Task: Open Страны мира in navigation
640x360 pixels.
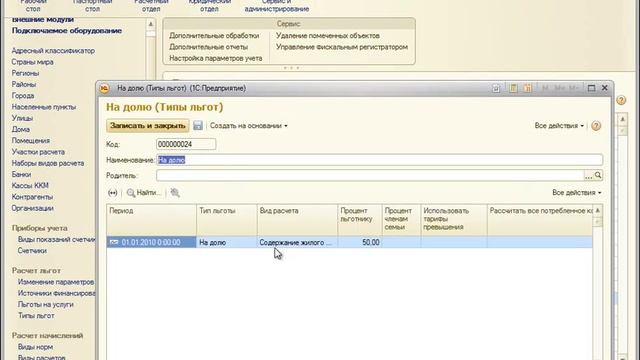Action: point(32,62)
